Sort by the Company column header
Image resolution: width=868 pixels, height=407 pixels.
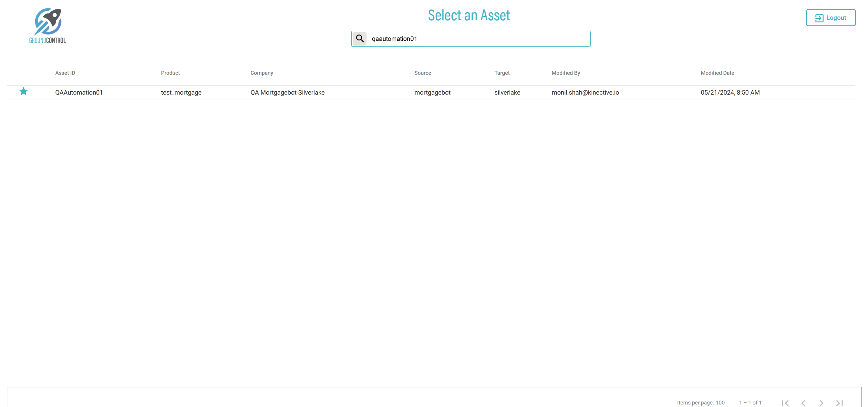[x=262, y=73]
